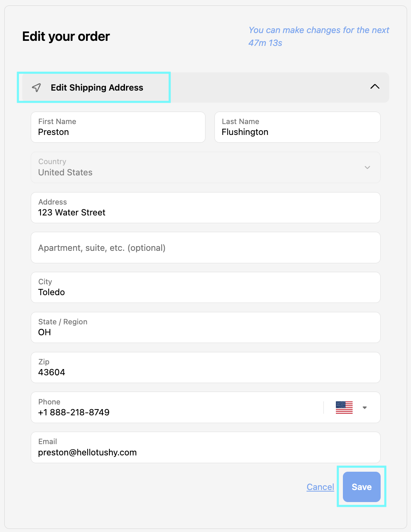The image size is (411, 532).
Task: Click the Cancel link
Action: [320, 487]
